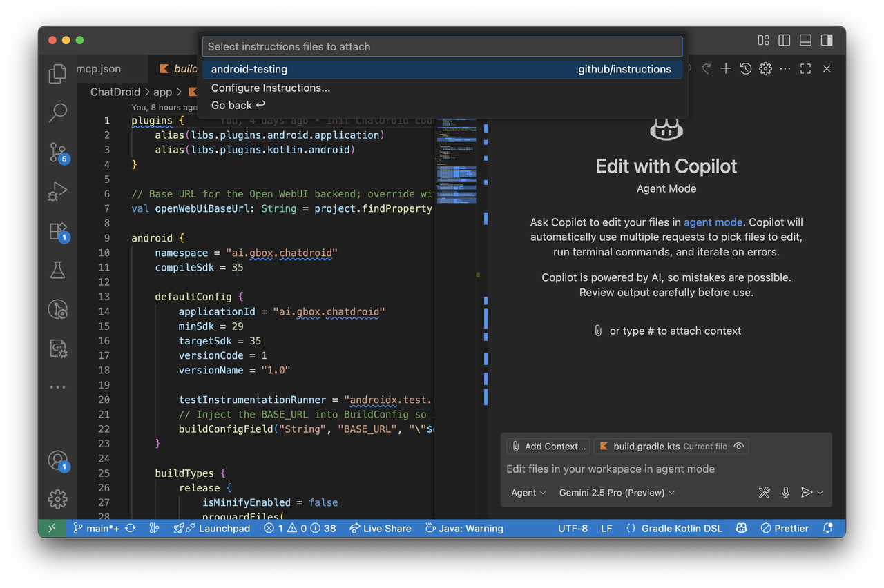The width and height of the screenshot is (884, 588).
Task: Click the app breadcrumb segment
Action: tap(162, 92)
